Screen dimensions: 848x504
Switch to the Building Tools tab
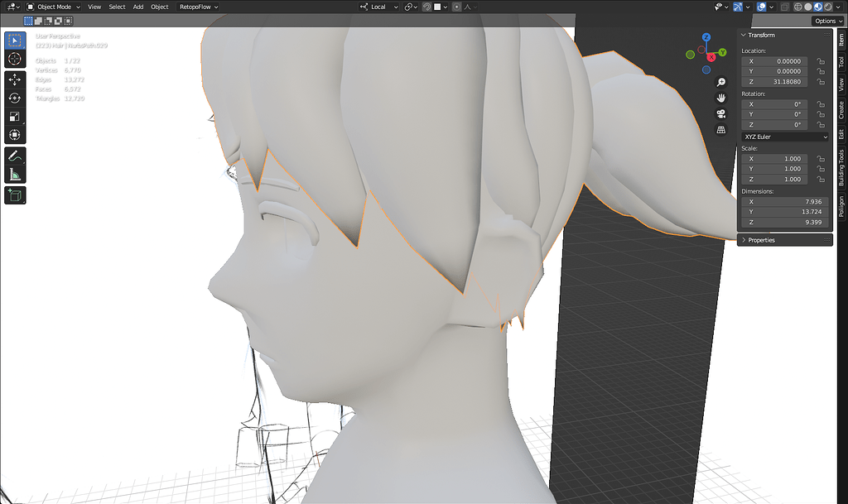[841, 168]
